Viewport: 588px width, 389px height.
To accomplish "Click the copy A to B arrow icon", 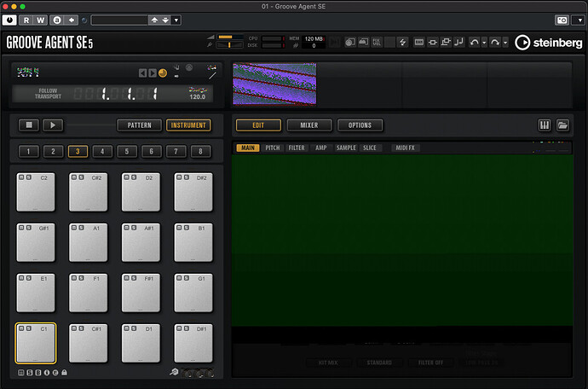I will pos(72,20).
